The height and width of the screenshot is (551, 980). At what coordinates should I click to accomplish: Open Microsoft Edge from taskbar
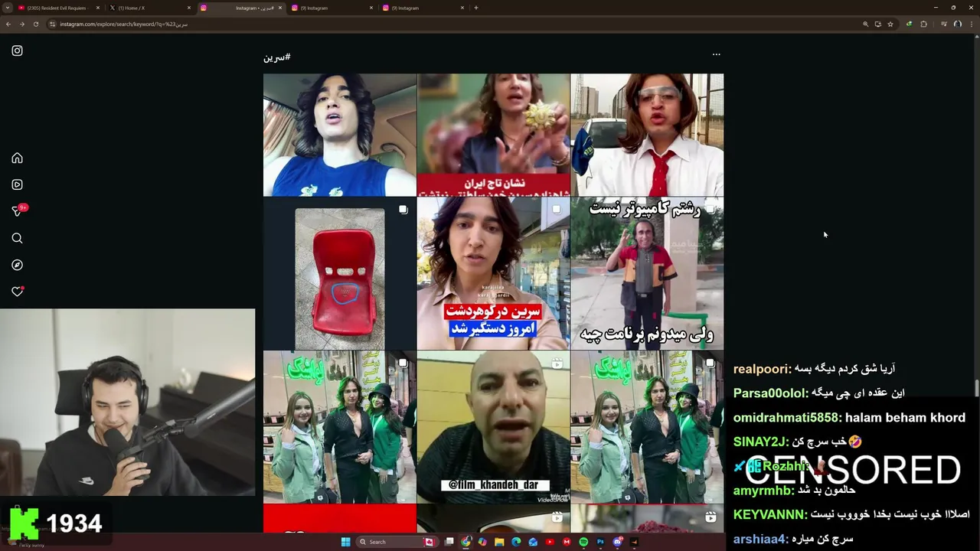[516, 542]
